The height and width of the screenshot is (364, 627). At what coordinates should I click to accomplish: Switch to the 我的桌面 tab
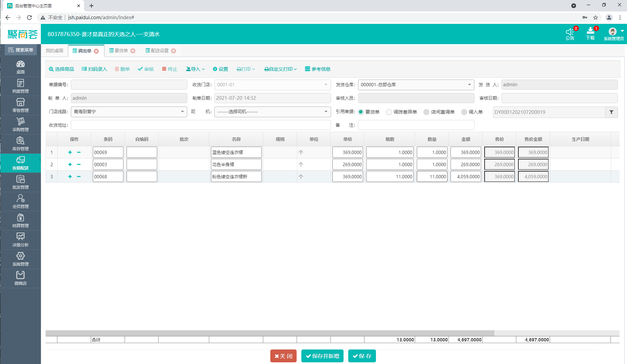[x=54, y=51]
